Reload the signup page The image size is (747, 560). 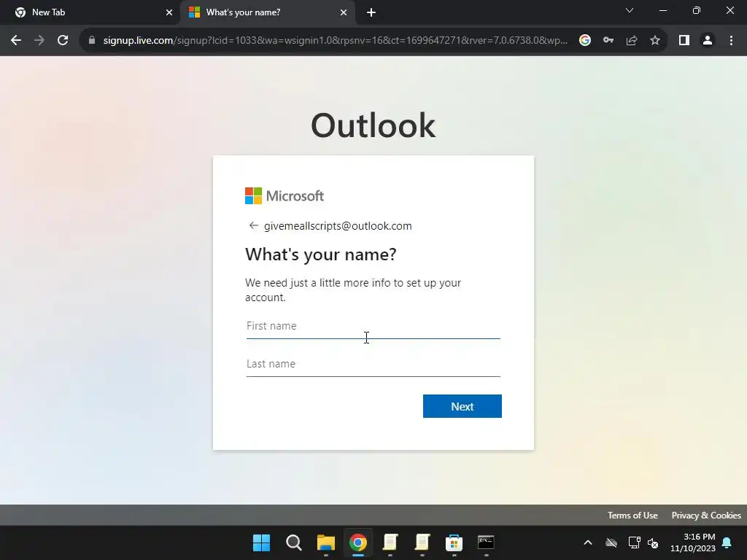pos(63,41)
